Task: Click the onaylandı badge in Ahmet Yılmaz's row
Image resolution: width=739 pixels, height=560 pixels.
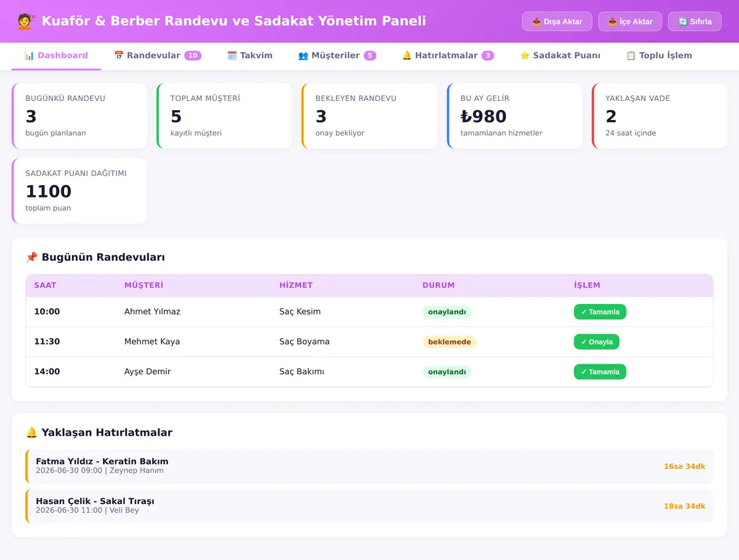Action: 447,312
